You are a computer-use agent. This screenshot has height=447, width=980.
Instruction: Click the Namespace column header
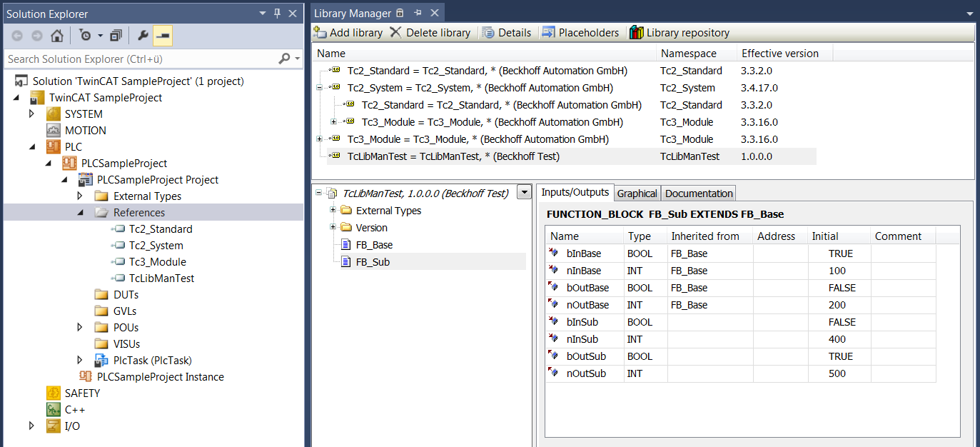(x=697, y=53)
